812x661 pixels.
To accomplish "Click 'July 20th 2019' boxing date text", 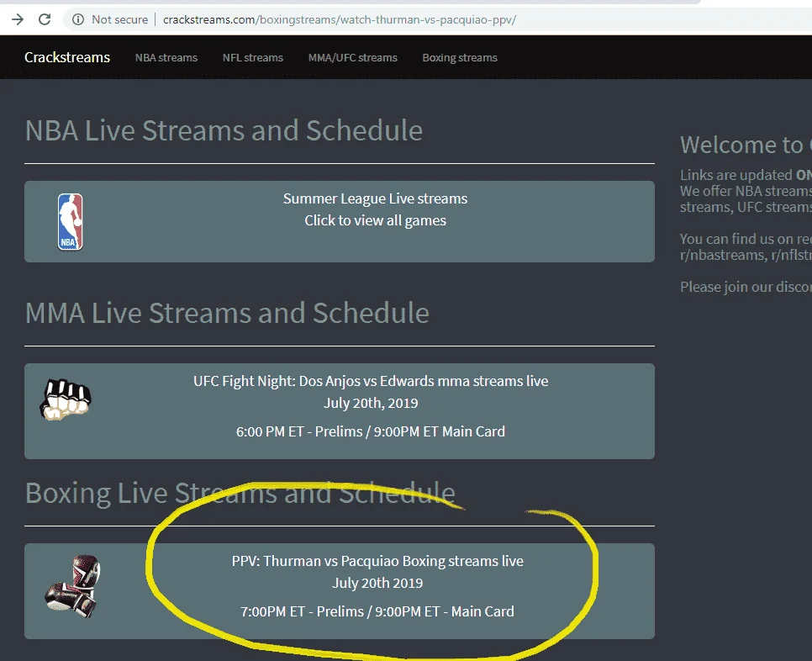I will (377, 584).
